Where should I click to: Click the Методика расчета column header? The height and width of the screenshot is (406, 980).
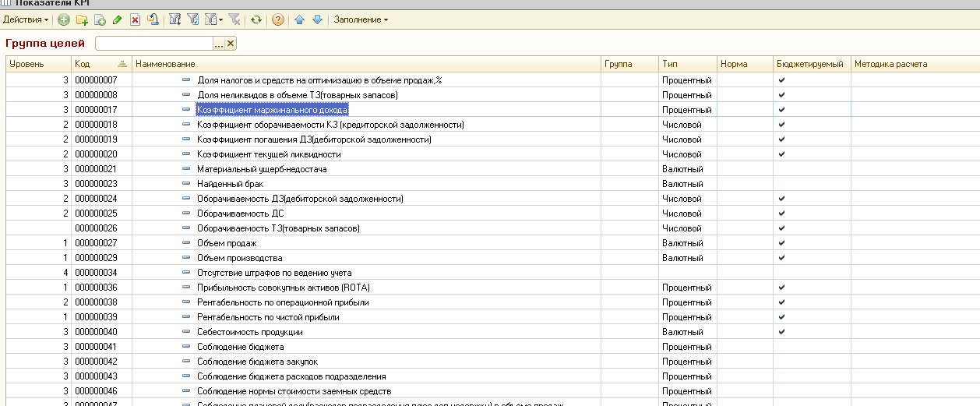click(915, 64)
